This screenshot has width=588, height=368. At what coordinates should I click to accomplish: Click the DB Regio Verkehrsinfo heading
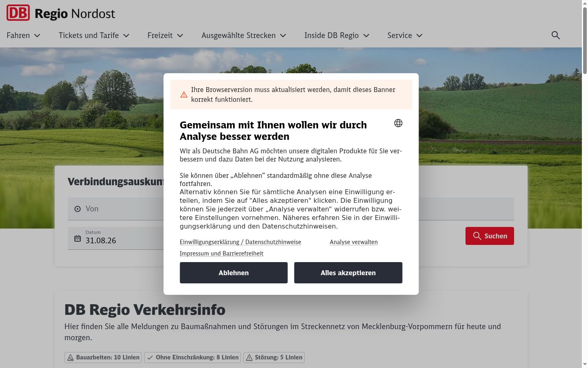click(145, 310)
